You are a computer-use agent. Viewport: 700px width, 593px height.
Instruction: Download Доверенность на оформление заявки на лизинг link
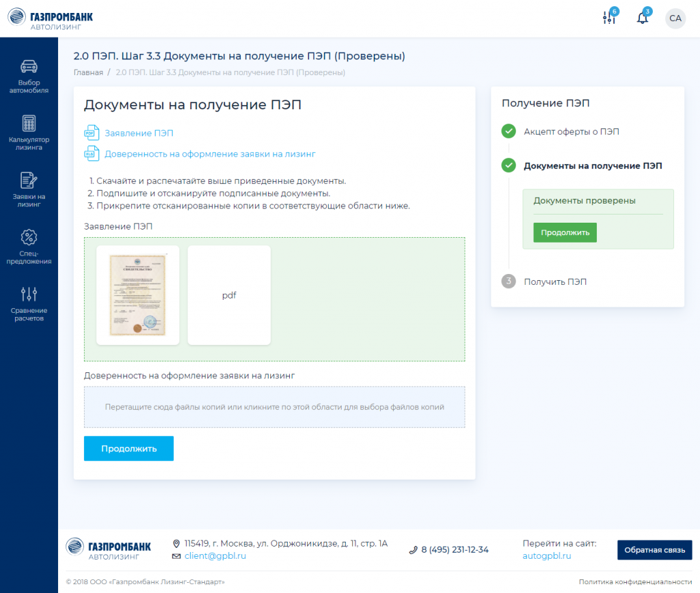[x=210, y=154]
